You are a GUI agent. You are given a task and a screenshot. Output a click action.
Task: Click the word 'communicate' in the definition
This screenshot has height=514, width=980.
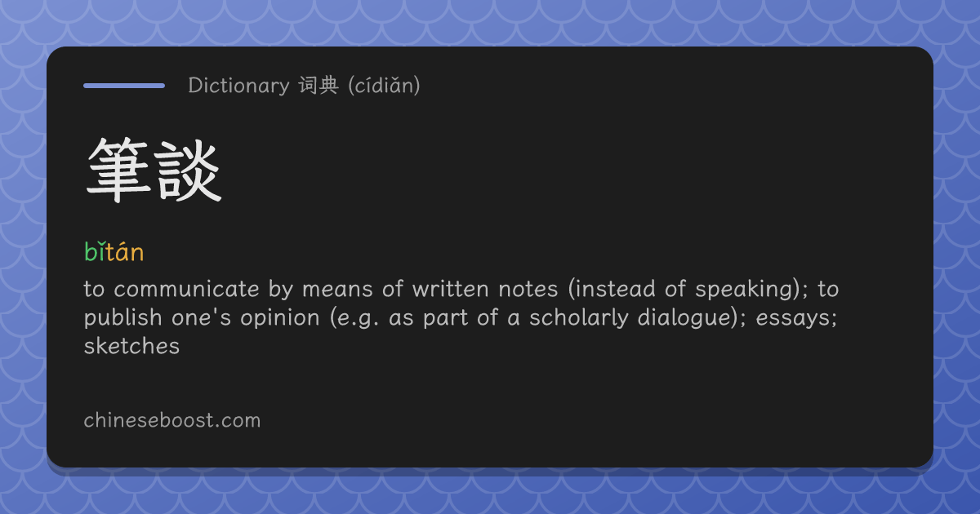point(189,289)
